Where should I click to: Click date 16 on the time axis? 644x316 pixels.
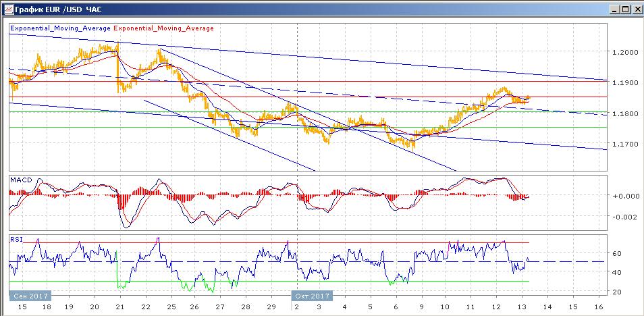coord(598,307)
